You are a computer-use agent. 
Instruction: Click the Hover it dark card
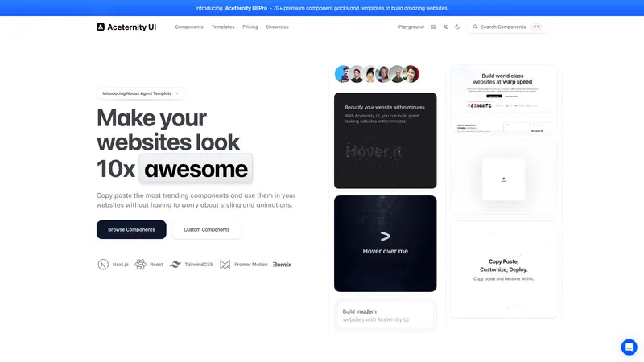[x=386, y=141]
